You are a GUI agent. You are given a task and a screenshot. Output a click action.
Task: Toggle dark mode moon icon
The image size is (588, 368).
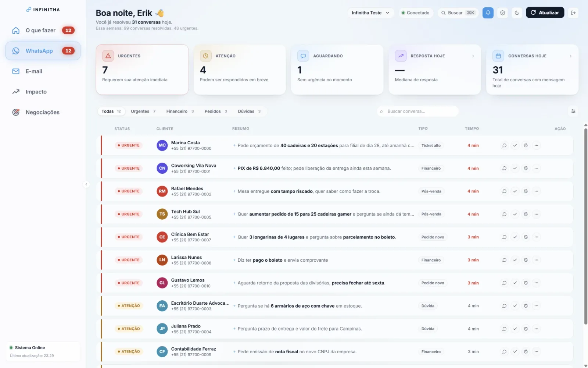point(517,13)
